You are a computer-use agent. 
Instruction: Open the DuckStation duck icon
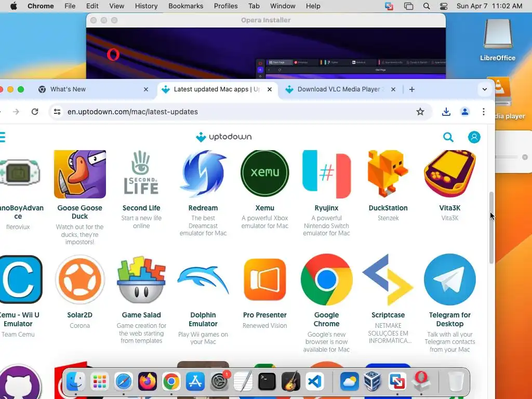pos(388,174)
